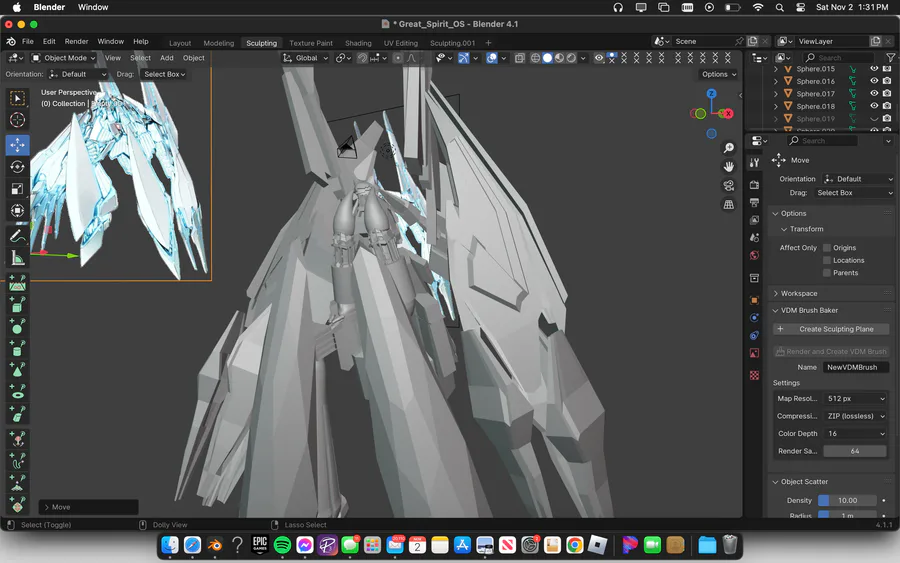Screen dimensions: 900x563
Task: Open the Render properties tab
Action: (754, 185)
